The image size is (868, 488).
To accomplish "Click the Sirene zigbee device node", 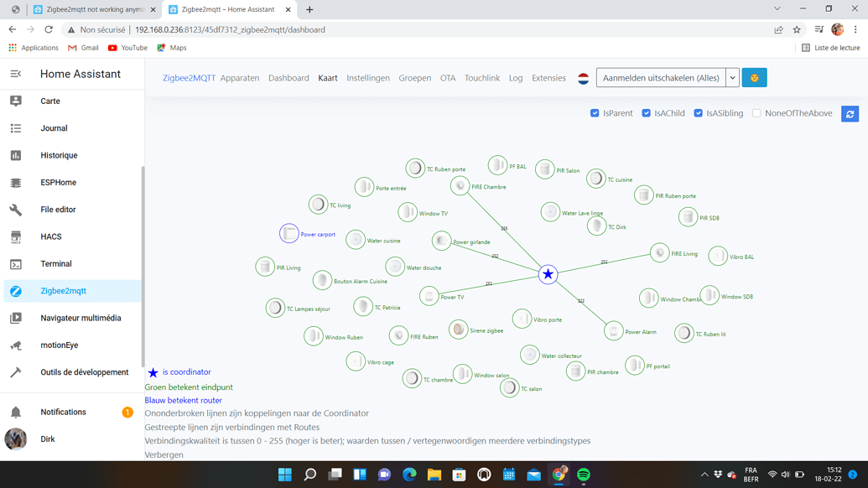I will point(459,330).
